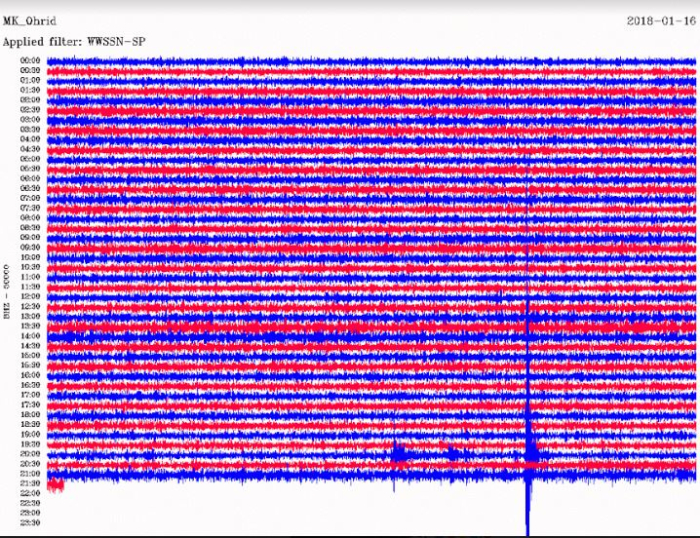Image resolution: width=700 pixels, height=538 pixels.
Task: Select the 00:30 time label
Action: [x=30, y=70]
